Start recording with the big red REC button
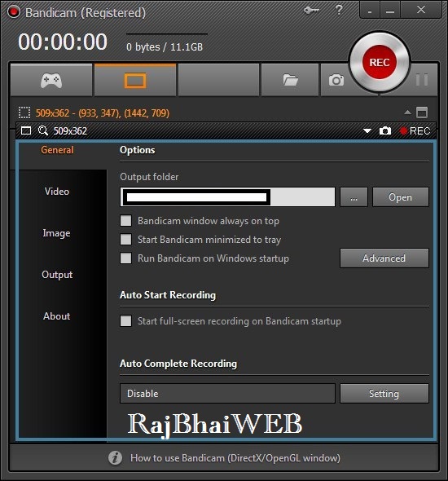The height and width of the screenshot is (481, 448). tap(380, 62)
